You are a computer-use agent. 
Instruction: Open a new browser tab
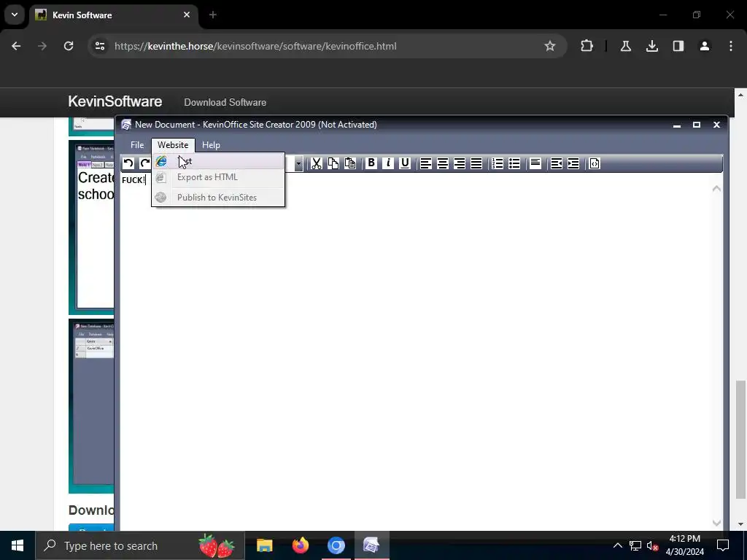pos(213,15)
